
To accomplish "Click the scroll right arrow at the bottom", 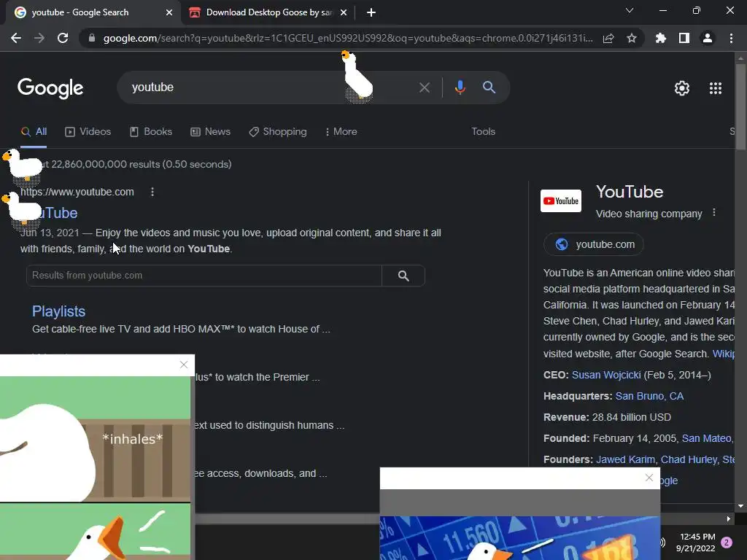I will click(x=729, y=518).
